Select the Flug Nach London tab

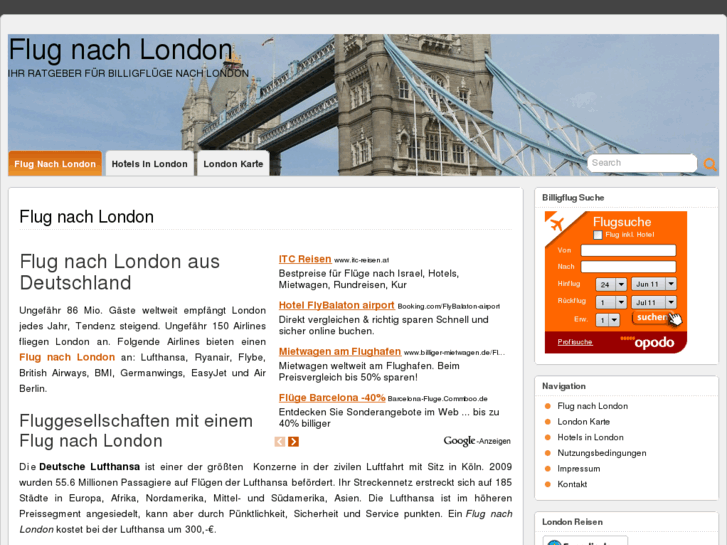pos(55,163)
